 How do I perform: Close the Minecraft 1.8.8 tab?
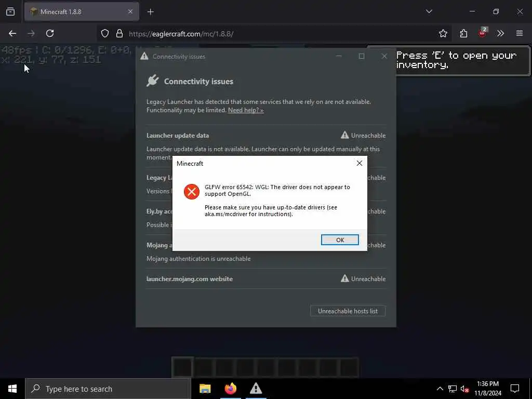pyautogui.click(x=130, y=11)
